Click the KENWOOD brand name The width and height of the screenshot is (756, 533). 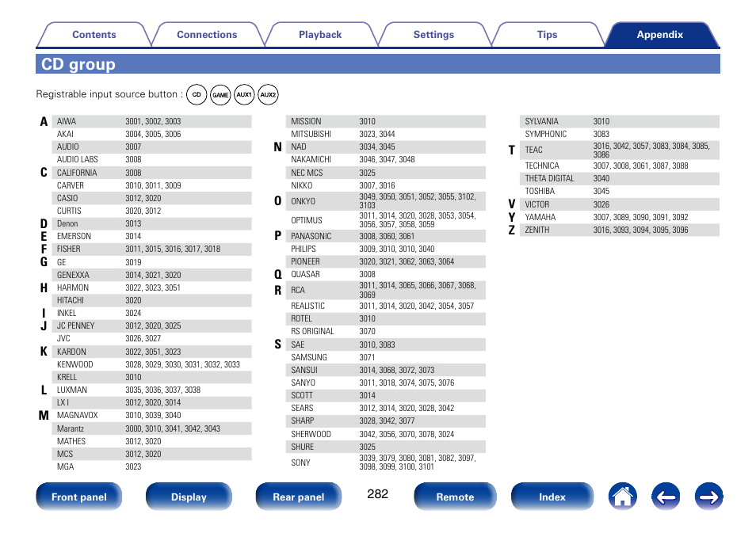coord(75,365)
